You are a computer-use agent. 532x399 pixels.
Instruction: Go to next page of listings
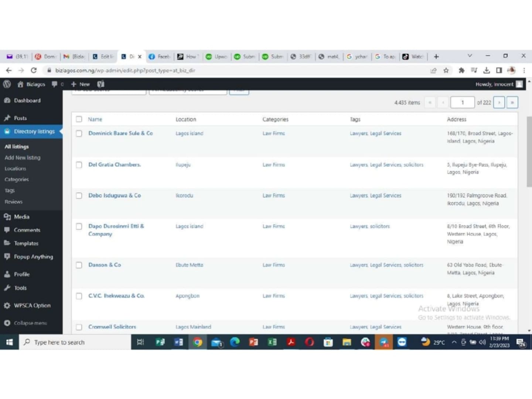click(x=499, y=102)
